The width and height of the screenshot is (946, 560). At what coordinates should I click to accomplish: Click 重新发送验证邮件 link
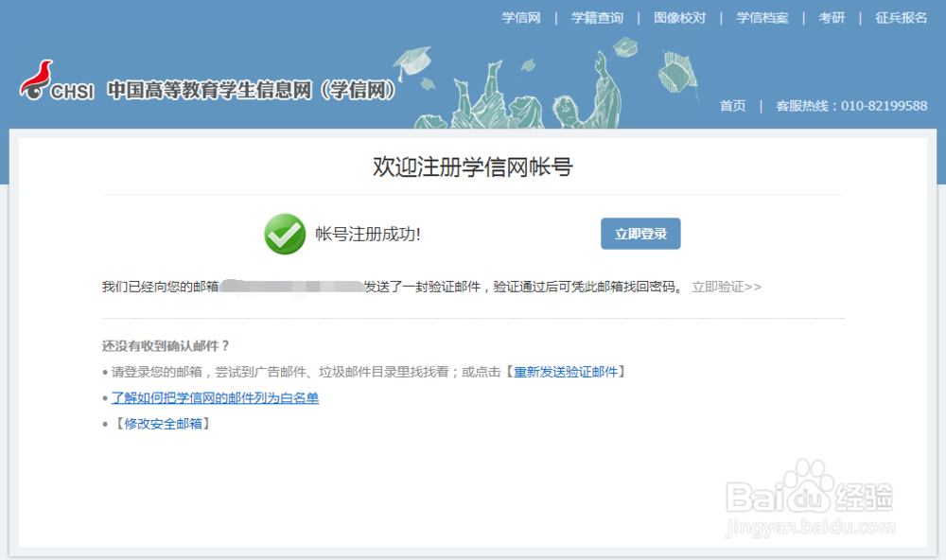[566, 372]
